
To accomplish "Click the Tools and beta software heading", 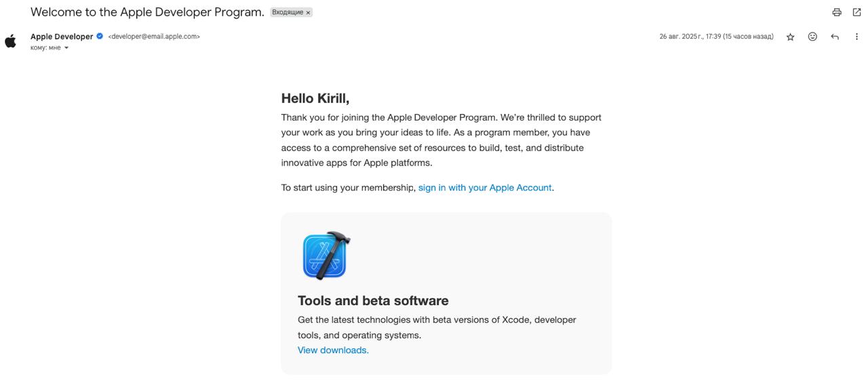I will point(373,300).
